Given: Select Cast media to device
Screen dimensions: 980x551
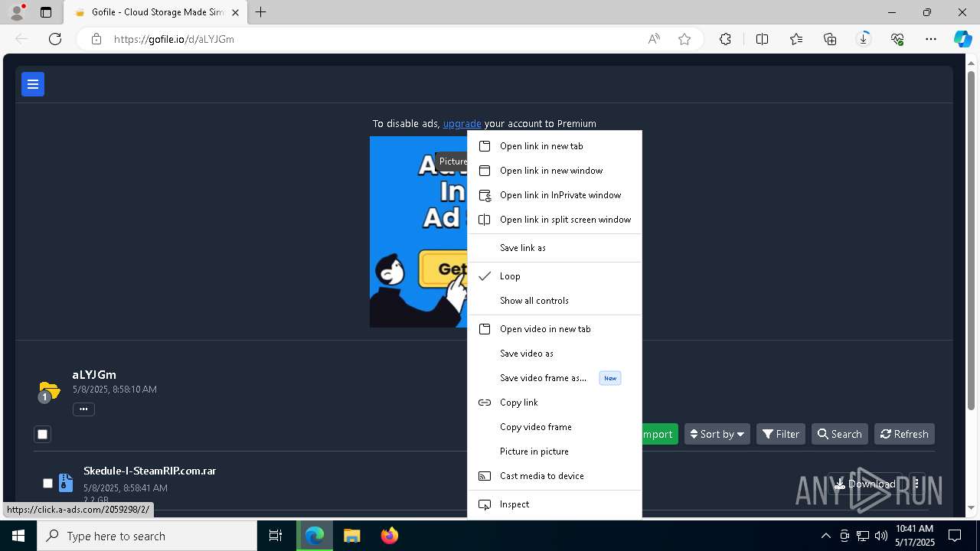Looking at the screenshot, I should tap(554, 476).
